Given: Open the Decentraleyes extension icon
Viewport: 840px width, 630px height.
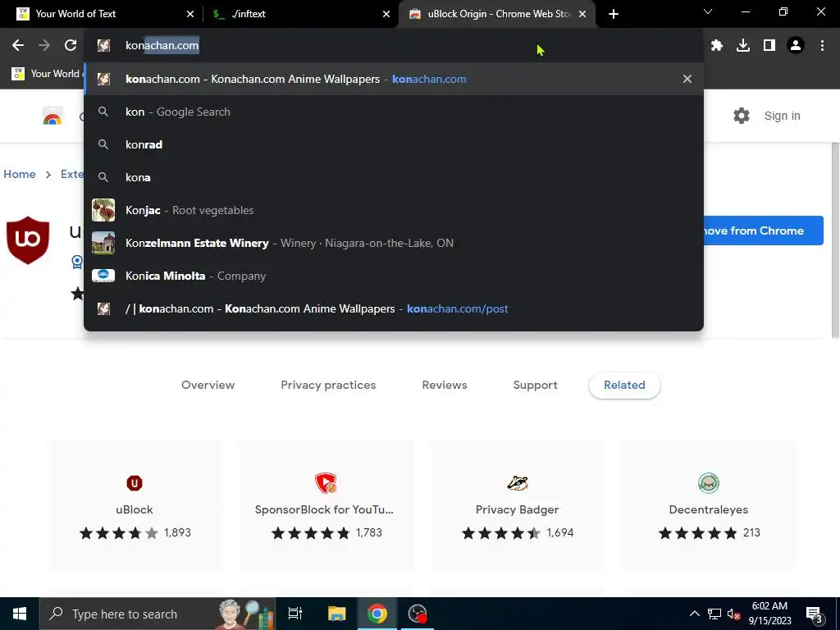Looking at the screenshot, I should (x=709, y=482).
